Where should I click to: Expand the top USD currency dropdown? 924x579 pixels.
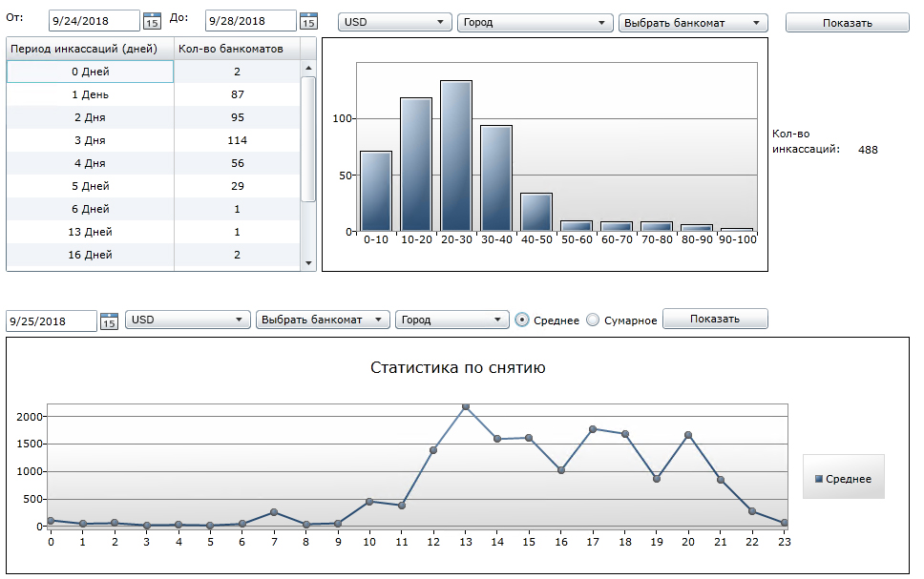[395, 23]
